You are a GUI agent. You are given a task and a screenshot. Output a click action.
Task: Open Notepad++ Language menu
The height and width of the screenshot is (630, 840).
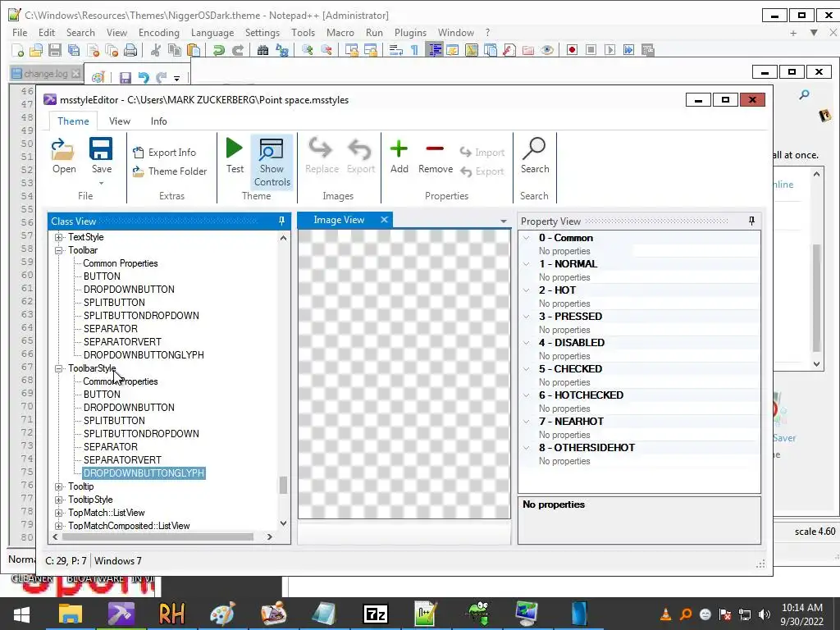(212, 33)
